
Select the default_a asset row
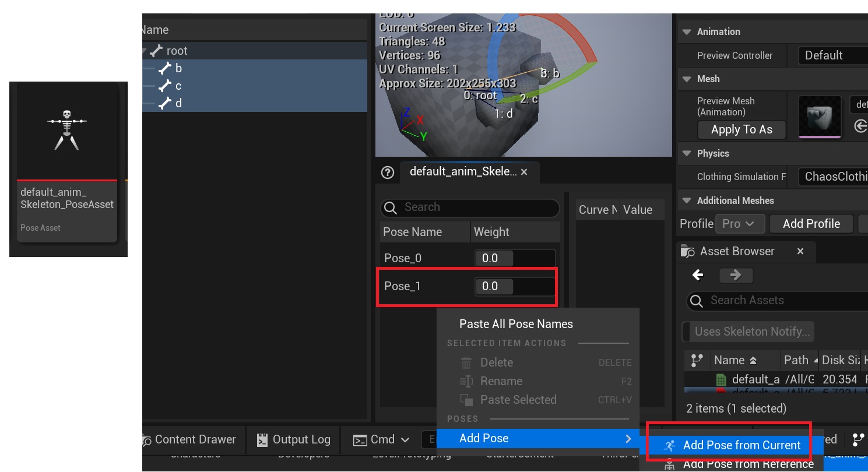776,379
